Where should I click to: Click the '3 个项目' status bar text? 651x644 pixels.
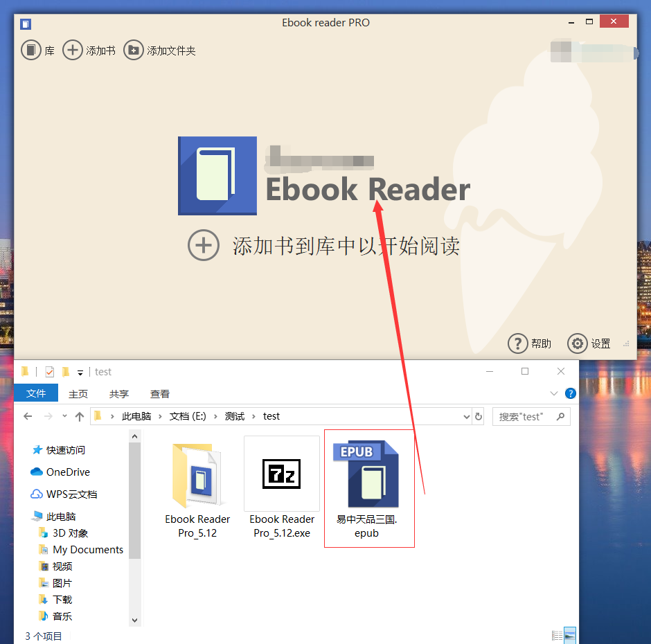click(44, 636)
